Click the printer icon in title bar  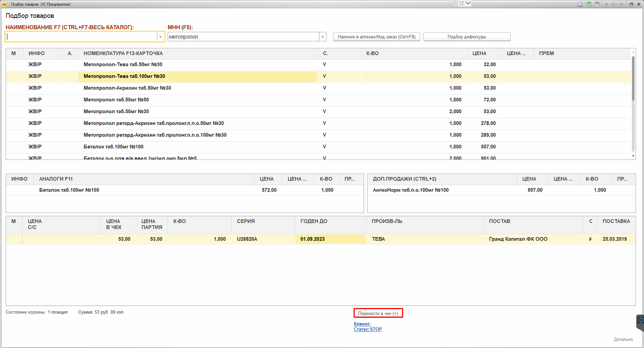click(580, 4)
